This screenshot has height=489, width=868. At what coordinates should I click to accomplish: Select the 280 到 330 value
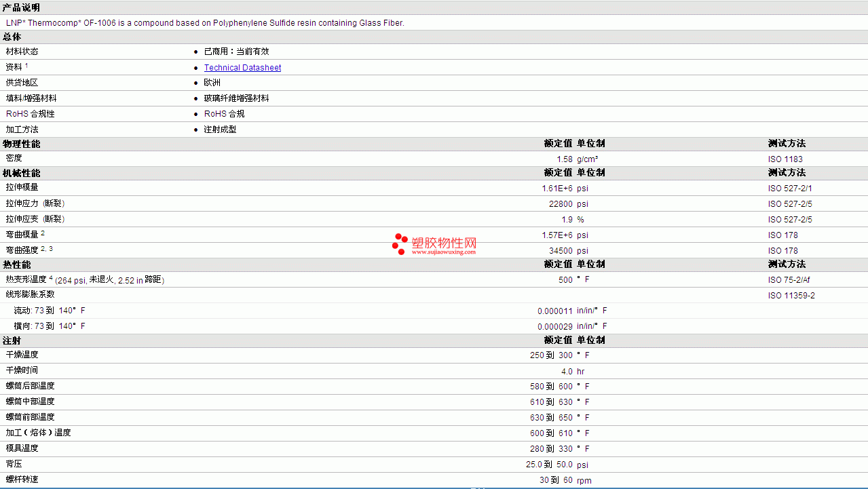(552, 449)
